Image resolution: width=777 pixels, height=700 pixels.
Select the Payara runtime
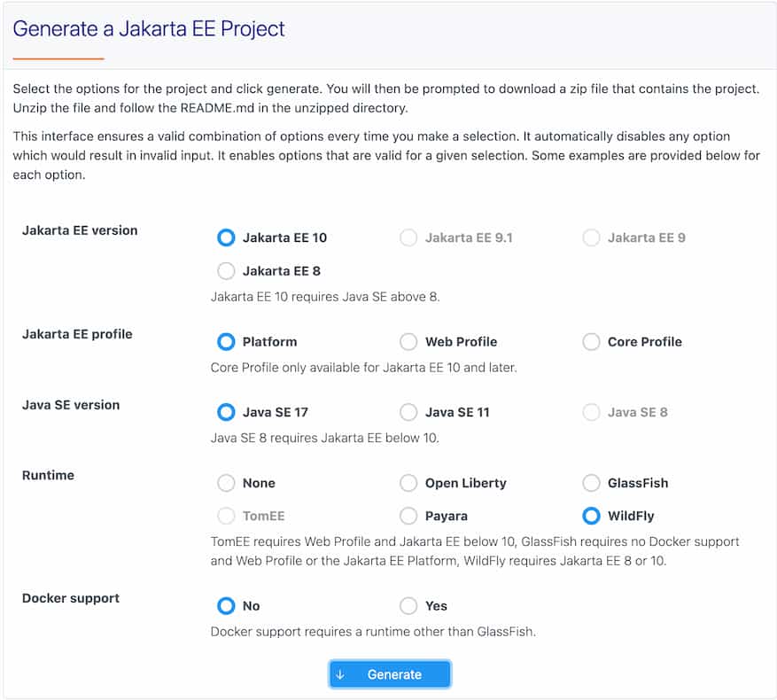(408, 516)
